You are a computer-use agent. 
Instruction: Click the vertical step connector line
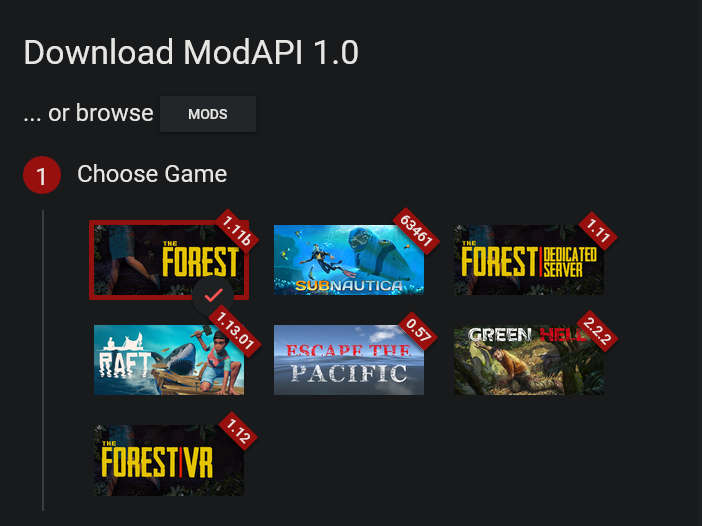[x=43, y=360]
